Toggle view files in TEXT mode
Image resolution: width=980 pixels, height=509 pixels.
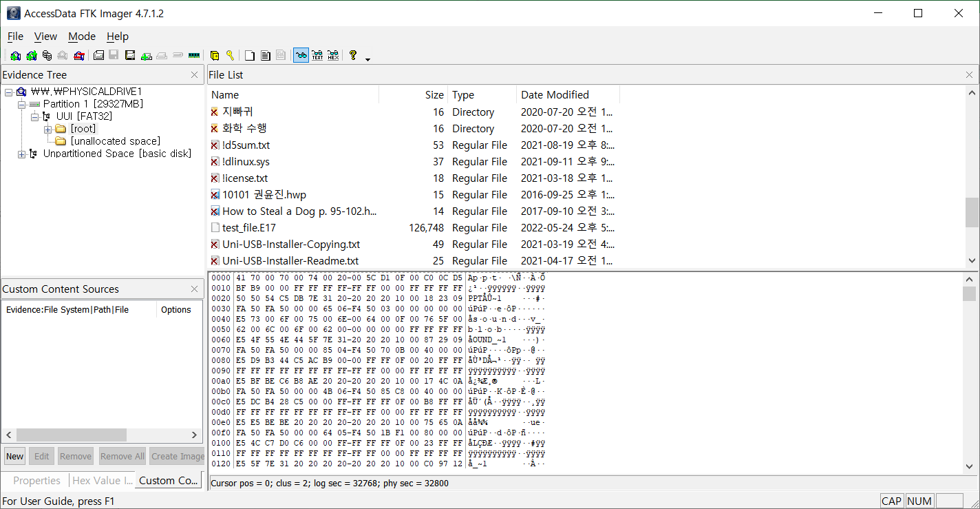317,55
